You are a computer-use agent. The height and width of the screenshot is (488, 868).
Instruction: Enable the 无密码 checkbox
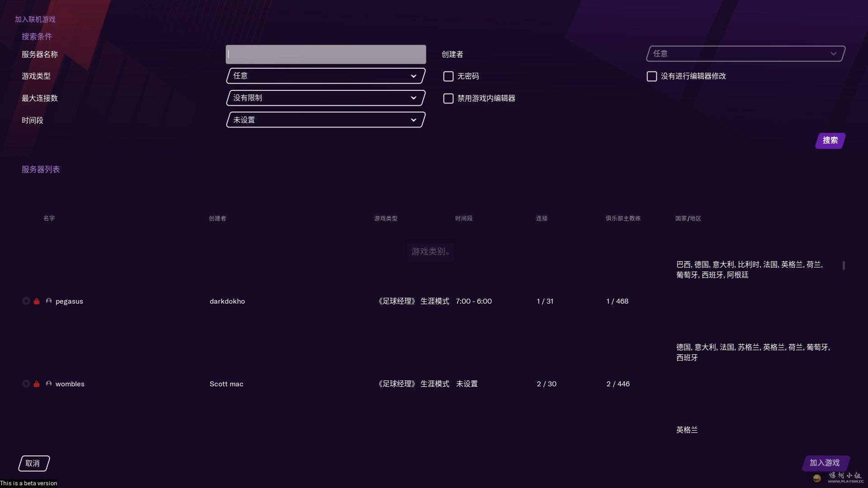(448, 76)
